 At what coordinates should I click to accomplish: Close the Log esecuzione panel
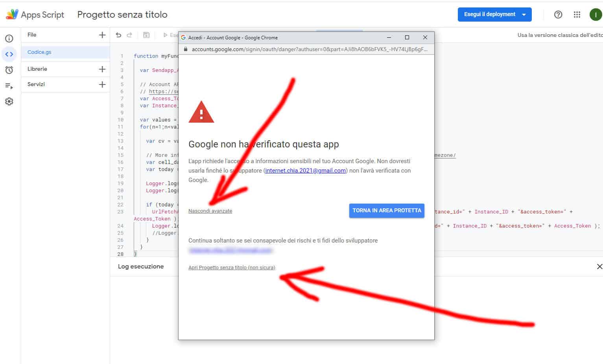(x=599, y=267)
